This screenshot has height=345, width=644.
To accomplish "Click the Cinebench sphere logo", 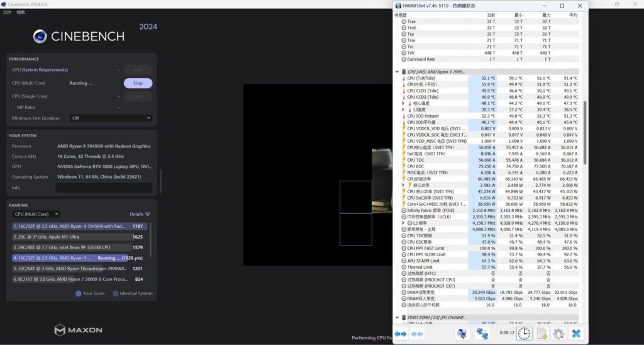I will point(40,36).
